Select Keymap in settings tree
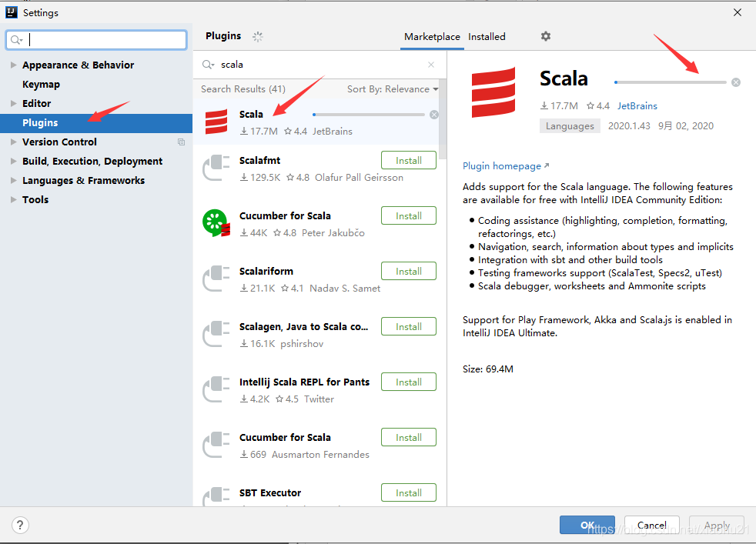 (x=41, y=85)
